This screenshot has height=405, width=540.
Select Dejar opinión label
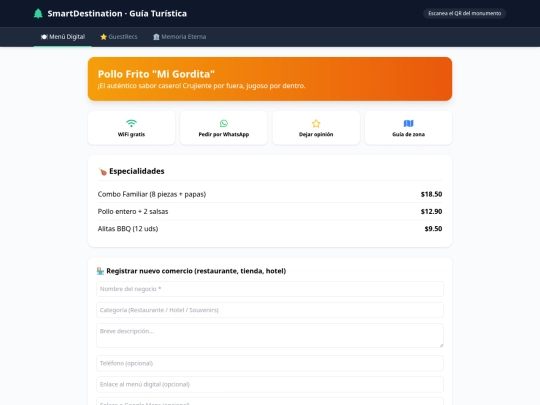coord(316,134)
